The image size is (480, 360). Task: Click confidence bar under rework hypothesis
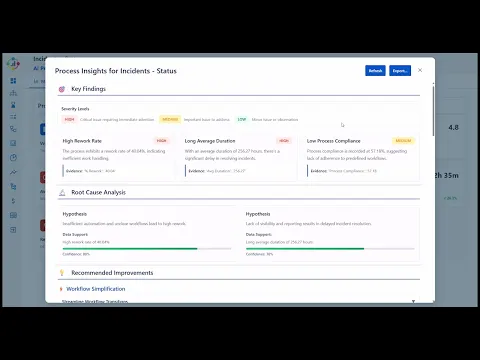[147, 249]
